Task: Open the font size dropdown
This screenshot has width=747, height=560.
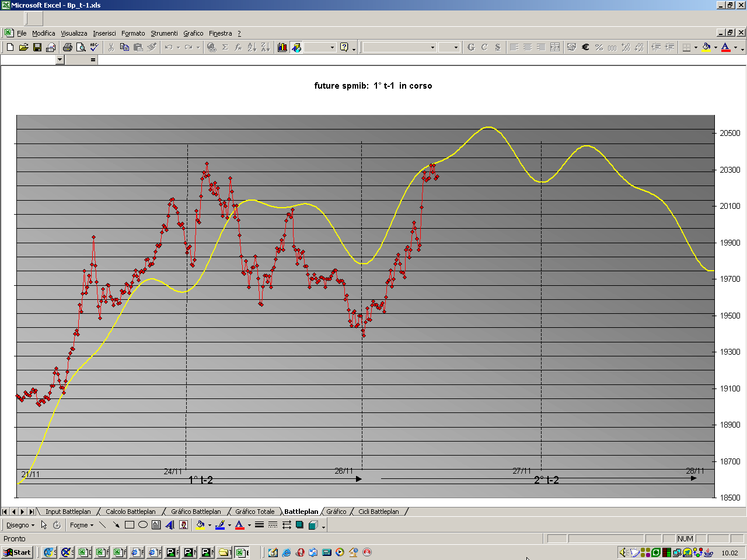Action: click(x=456, y=47)
